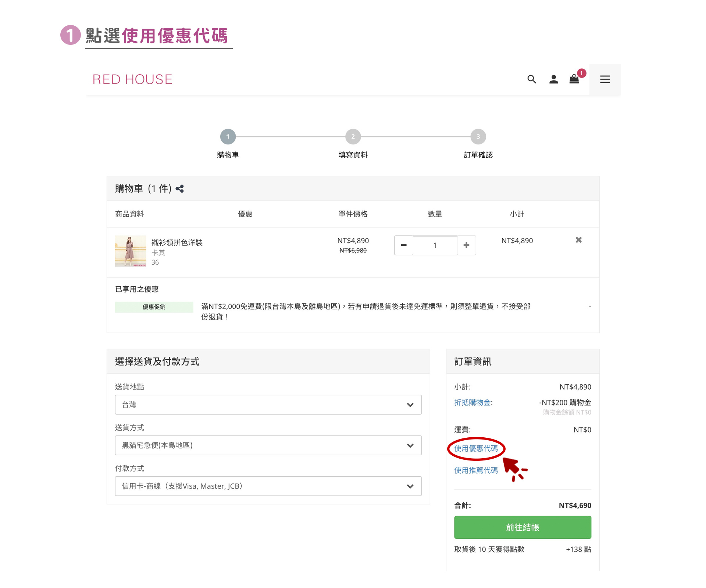The height and width of the screenshot is (588, 706).
Task: Open the 送貨地點 台灣 dropdown
Action: [268, 405]
